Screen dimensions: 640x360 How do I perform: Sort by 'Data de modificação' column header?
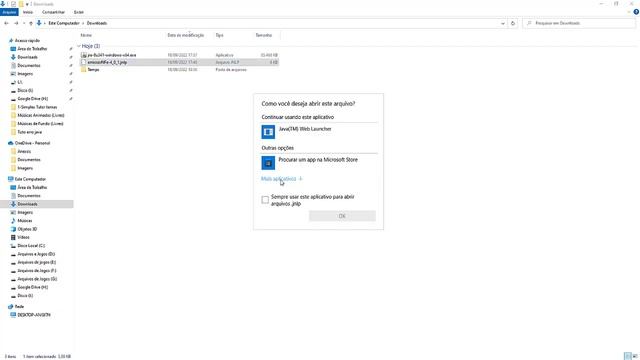point(186,35)
